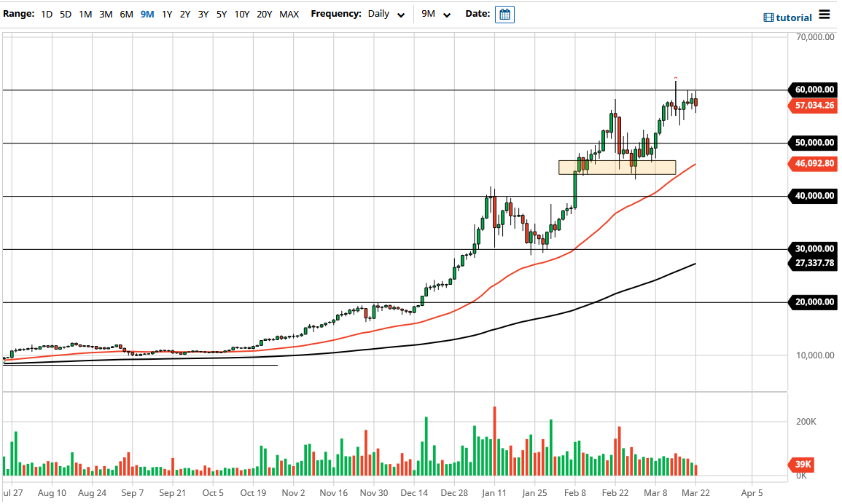Switch to the MAX range
The width and height of the screenshot is (842, 504).
[x=289, y=14]
